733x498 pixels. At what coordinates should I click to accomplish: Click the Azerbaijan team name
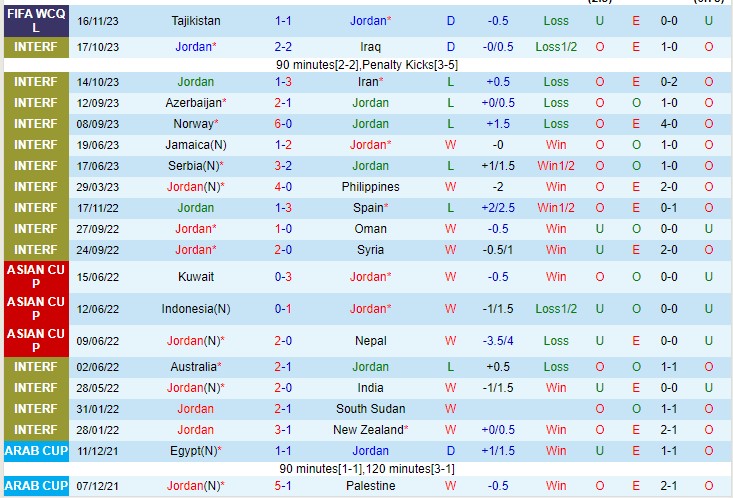tap(194, 103)
